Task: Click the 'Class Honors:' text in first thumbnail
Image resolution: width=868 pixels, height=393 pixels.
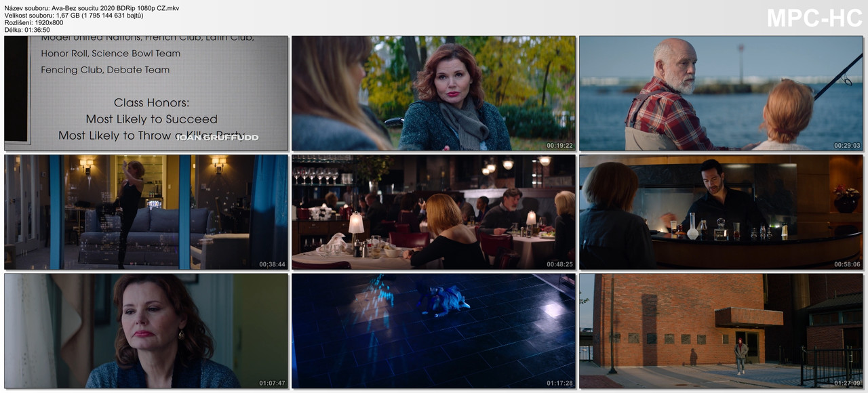Action: coord(151,103)
